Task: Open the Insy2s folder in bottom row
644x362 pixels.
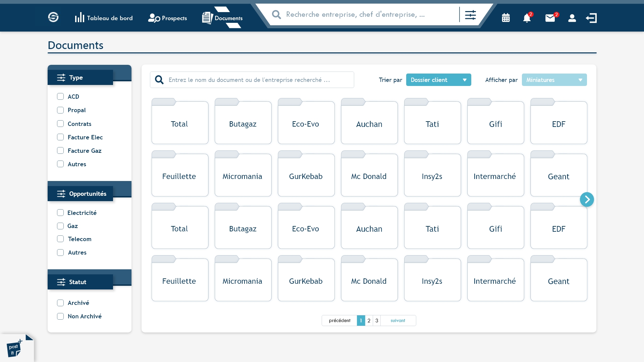Action: [432, 278]
